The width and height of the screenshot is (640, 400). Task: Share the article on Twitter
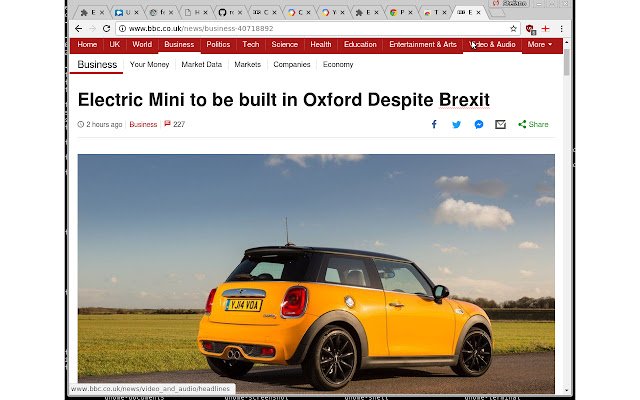click(x=456, y=124)
